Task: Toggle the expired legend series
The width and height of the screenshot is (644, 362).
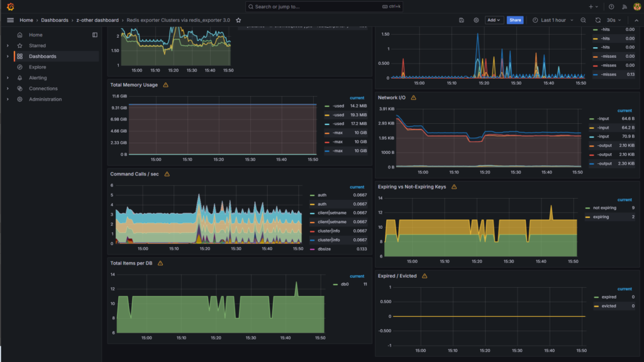Action: [x=609, y=297]
